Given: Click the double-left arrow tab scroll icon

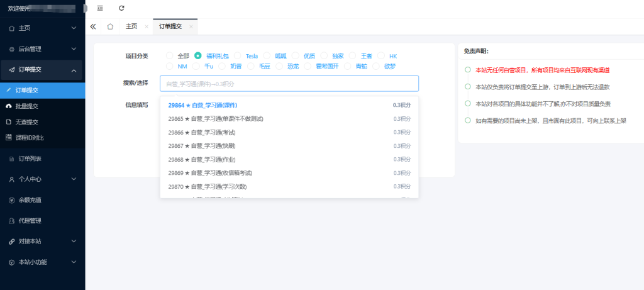Looking at the screenshot, I should pos(93,26).
